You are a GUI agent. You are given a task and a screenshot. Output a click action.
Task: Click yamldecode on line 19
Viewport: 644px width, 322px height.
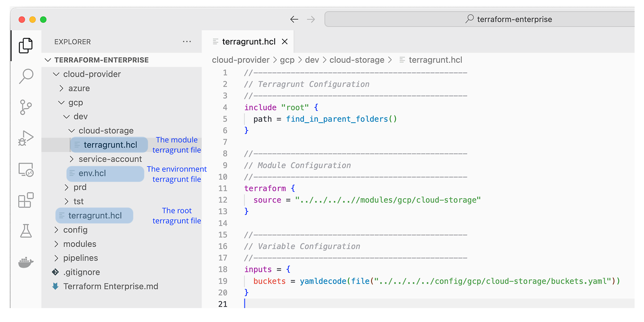point(323,281)
